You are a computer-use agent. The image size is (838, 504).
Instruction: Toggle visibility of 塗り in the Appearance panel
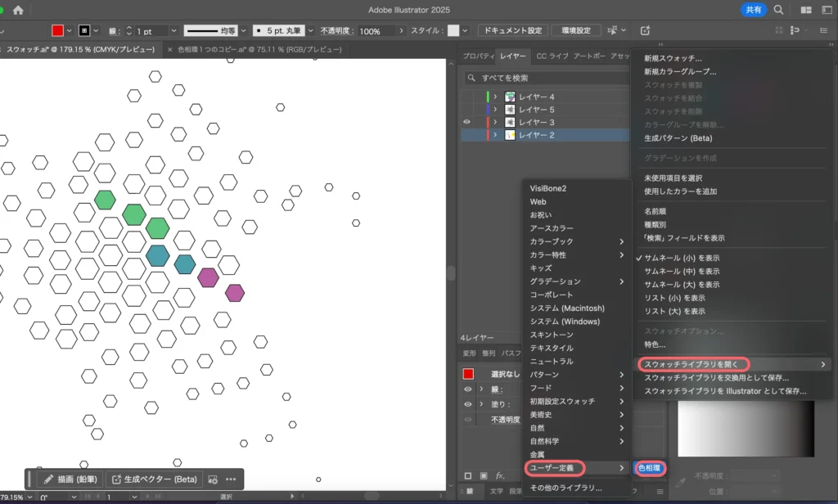[468, 404]
